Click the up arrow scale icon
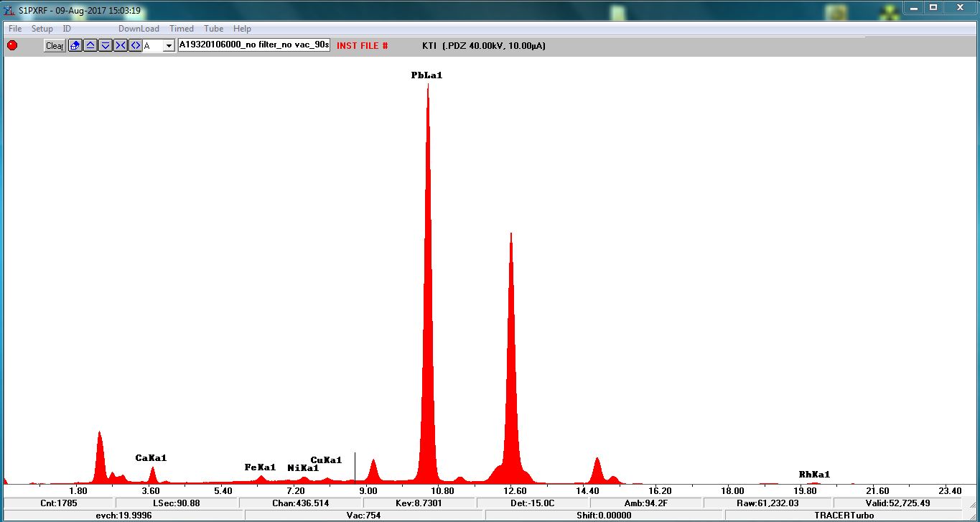Screen dimensions: 980x522 [x=90, y=45]
